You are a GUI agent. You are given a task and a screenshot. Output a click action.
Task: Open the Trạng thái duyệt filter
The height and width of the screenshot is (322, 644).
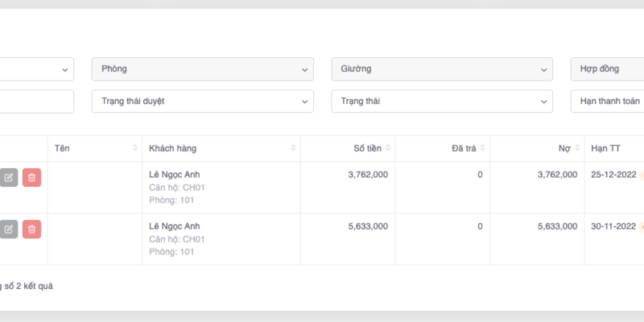point(202,101)
